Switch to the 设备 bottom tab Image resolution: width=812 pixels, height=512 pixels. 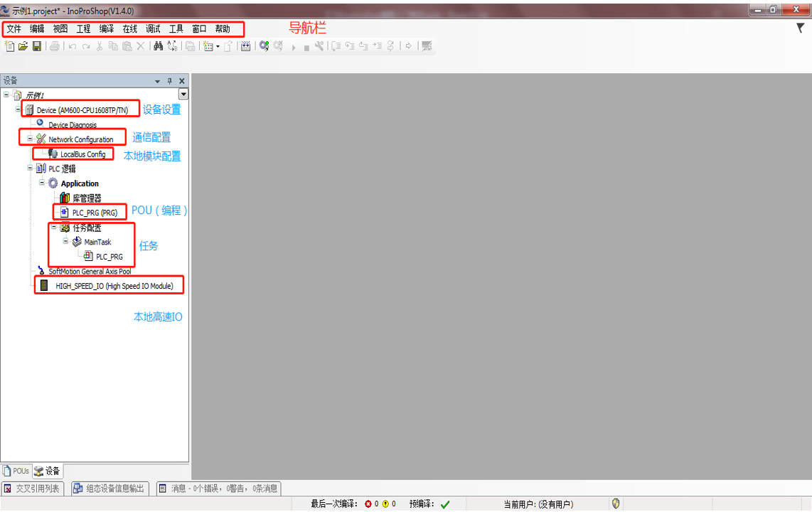point(47,471)
